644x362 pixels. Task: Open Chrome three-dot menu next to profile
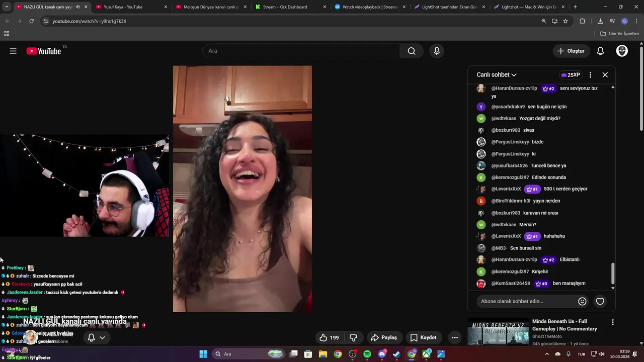pyautogui.click(x=636, y=21)
